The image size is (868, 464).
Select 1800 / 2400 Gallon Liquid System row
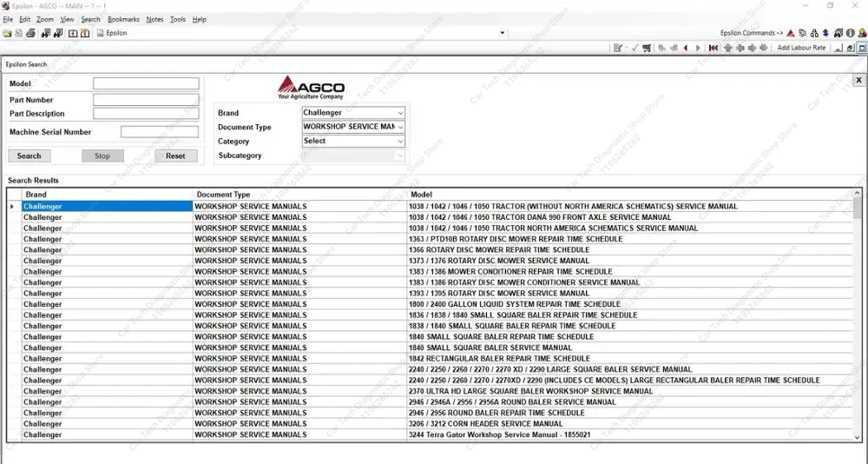(x=437, y=304)
